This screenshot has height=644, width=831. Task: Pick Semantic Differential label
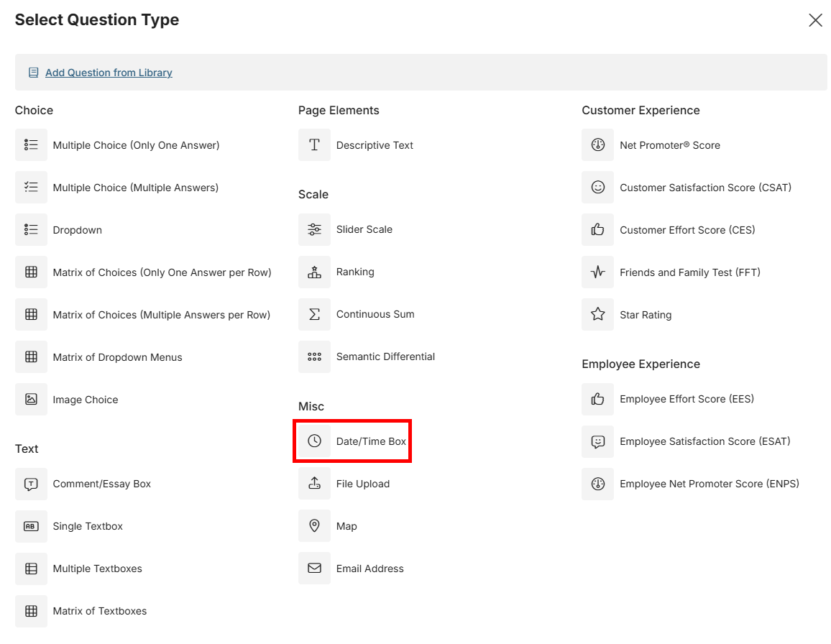coord(386,356)
